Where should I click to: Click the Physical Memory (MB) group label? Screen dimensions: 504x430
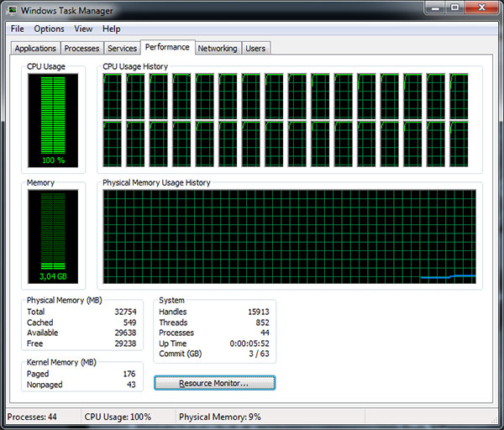[x=65, y=300]
